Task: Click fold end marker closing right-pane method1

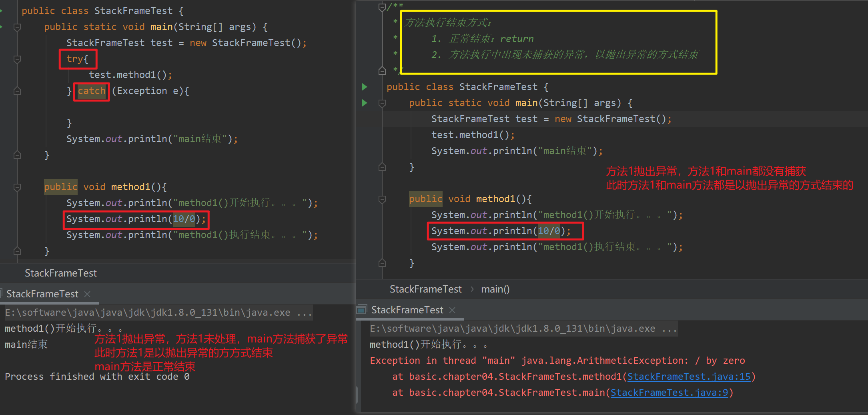Action: pos(382,263)
